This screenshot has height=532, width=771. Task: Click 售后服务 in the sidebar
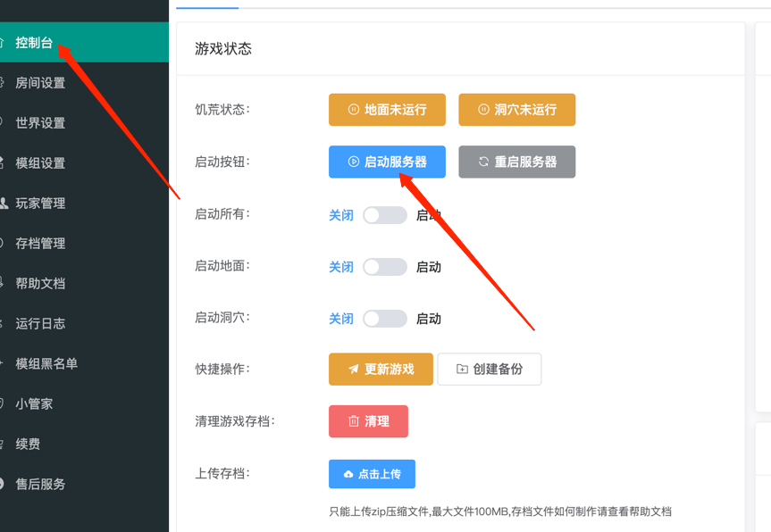coord(40,485)
